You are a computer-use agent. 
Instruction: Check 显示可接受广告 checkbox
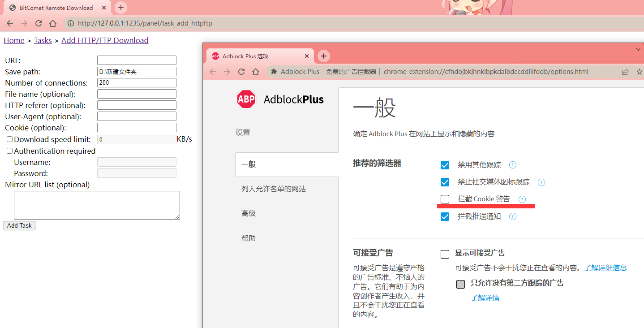click(x=445, y=254)
